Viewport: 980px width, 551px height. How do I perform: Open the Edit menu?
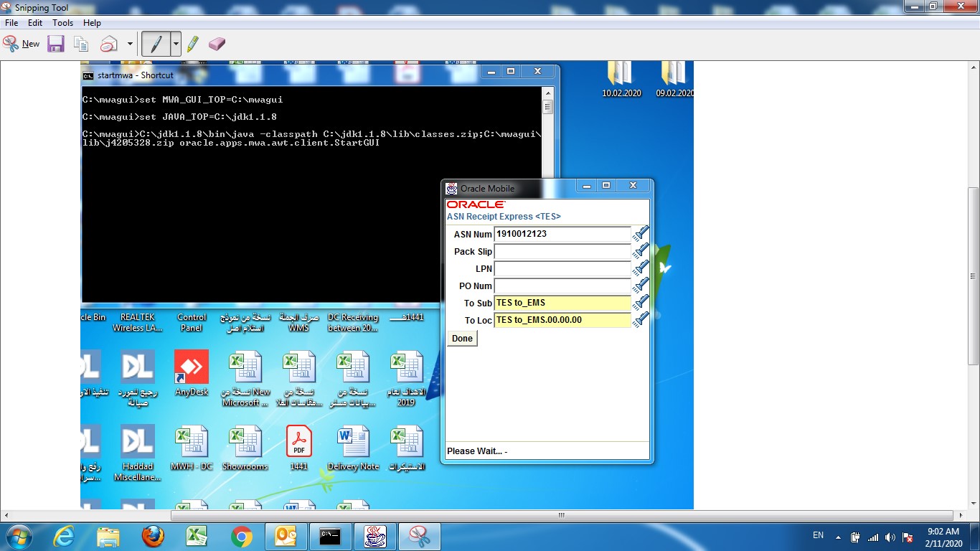point(35,23)
